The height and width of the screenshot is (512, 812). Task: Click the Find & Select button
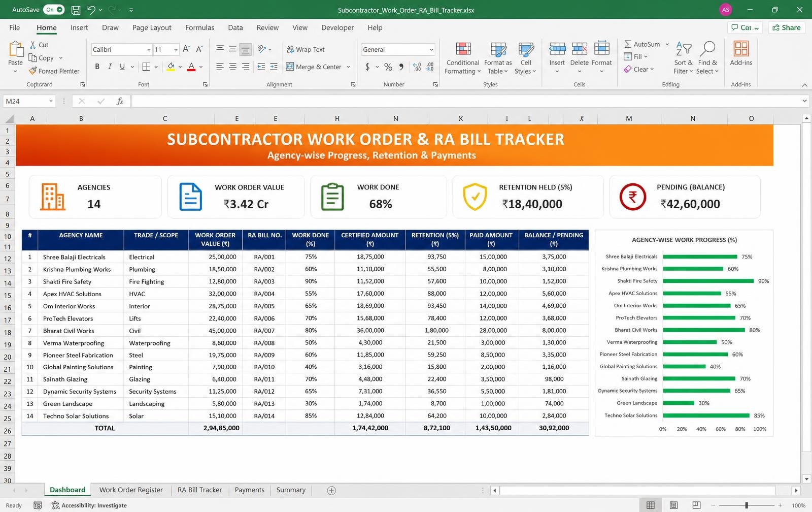coord(707,58)
